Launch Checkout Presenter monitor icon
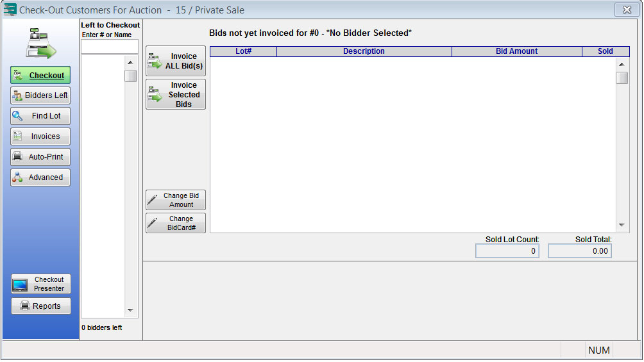Screen dimensions: 644x362 [20, 284]
